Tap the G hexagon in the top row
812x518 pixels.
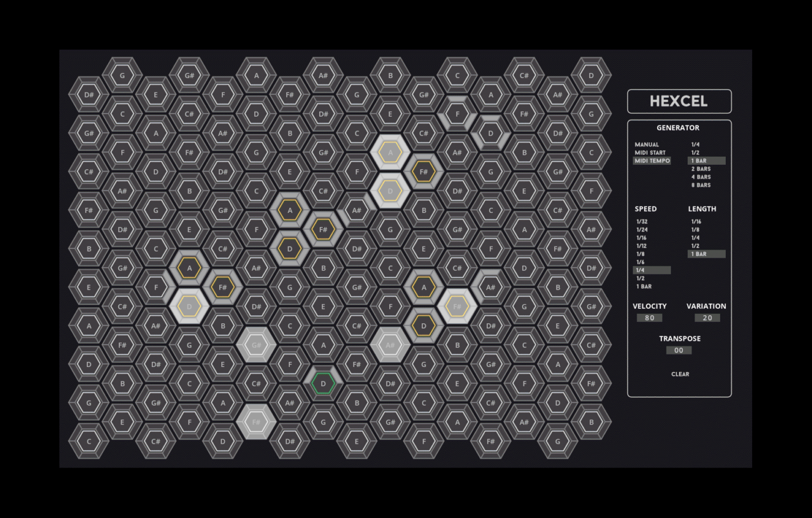point(122,76)
